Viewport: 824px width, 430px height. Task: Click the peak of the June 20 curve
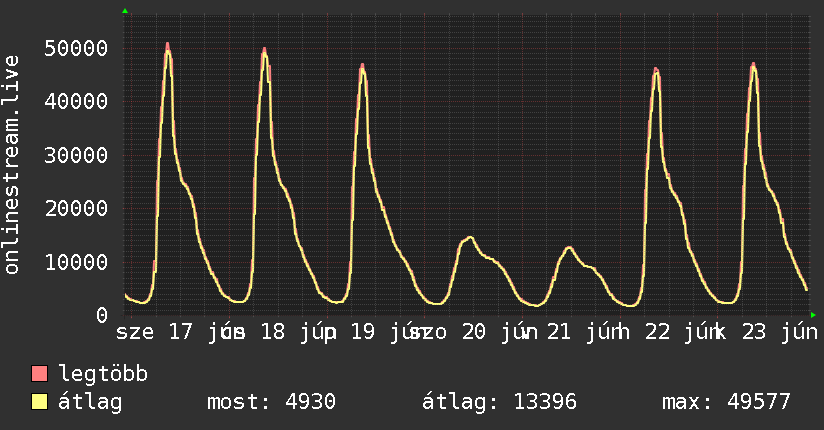tap(470, 238)
